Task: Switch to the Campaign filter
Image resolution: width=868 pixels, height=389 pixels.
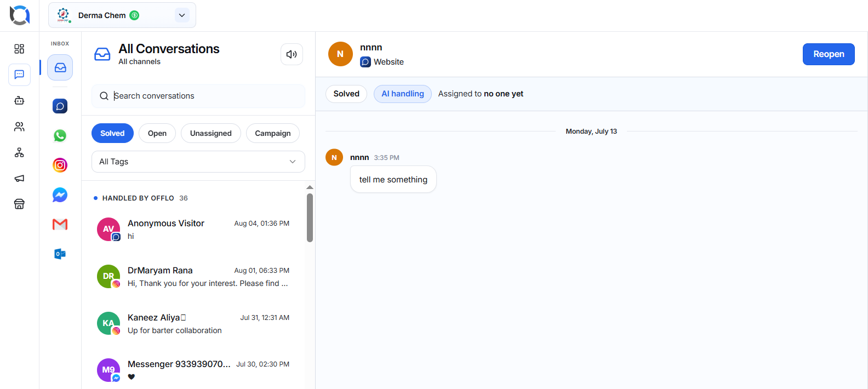Action: (x=273, y=133)
